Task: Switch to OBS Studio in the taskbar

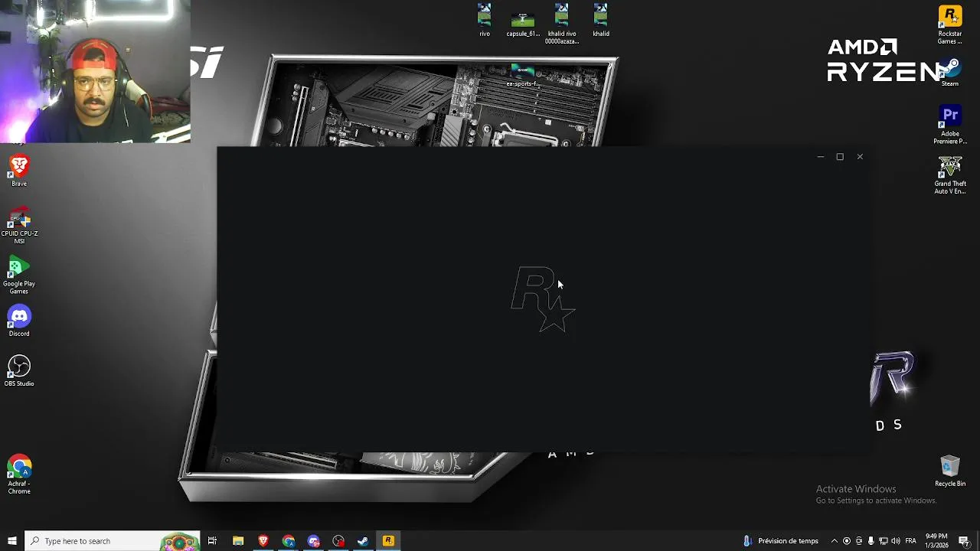Action: click(x=338, y=541)
